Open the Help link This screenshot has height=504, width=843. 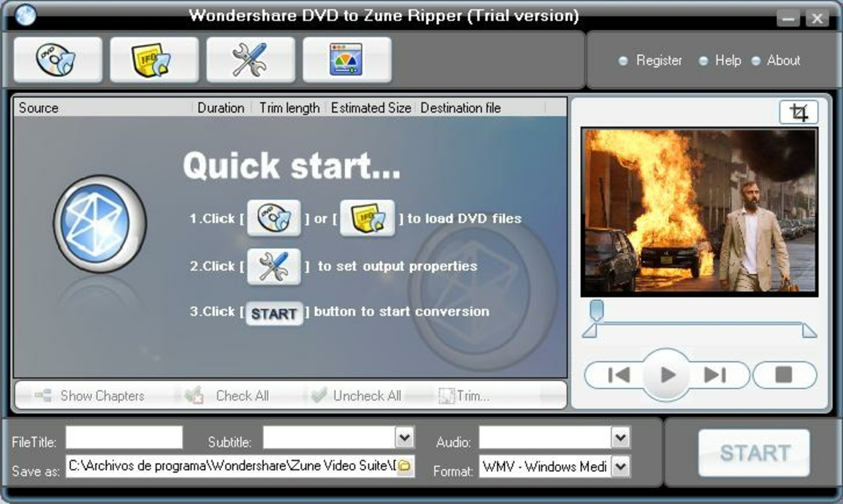coord(728,60)
